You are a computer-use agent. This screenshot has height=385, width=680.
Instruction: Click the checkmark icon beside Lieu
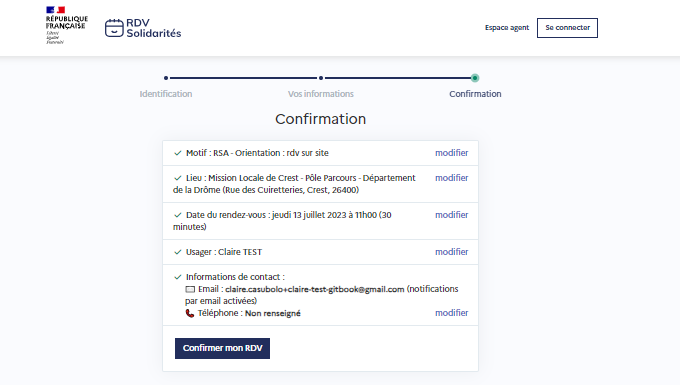[x=177, y=178]
